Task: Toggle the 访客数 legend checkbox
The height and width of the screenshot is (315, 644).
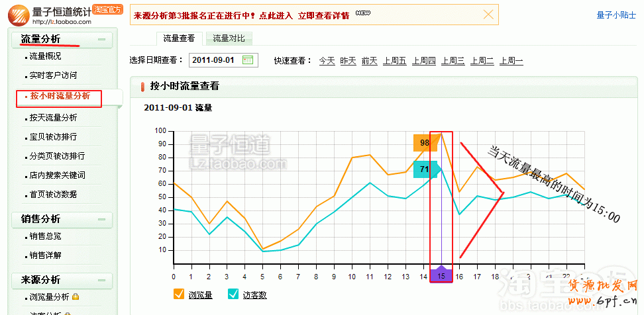Action: click(x=233, y=294)
